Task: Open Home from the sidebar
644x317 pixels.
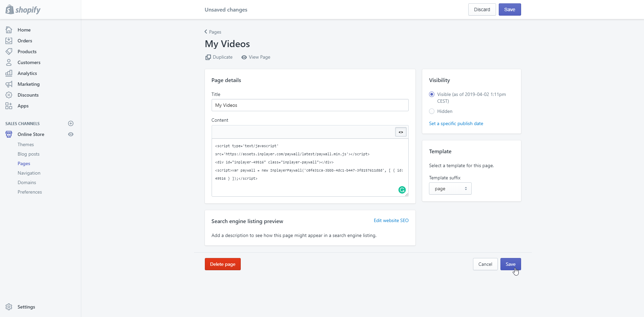Action: (x=24, y=30)
